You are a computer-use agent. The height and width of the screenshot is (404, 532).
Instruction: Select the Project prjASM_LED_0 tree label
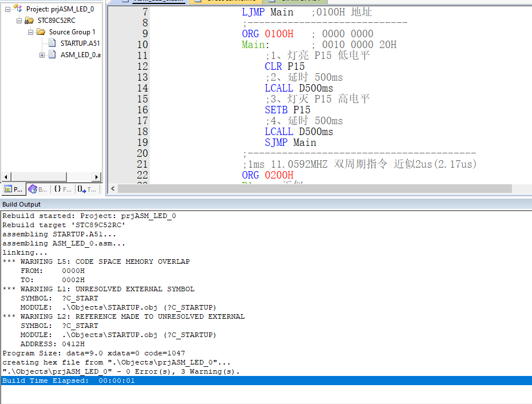pos(60,9)
